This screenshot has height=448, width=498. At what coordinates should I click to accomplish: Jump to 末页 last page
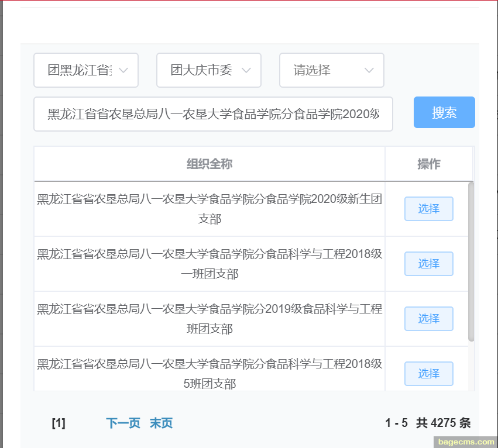(x=161, y=423)
